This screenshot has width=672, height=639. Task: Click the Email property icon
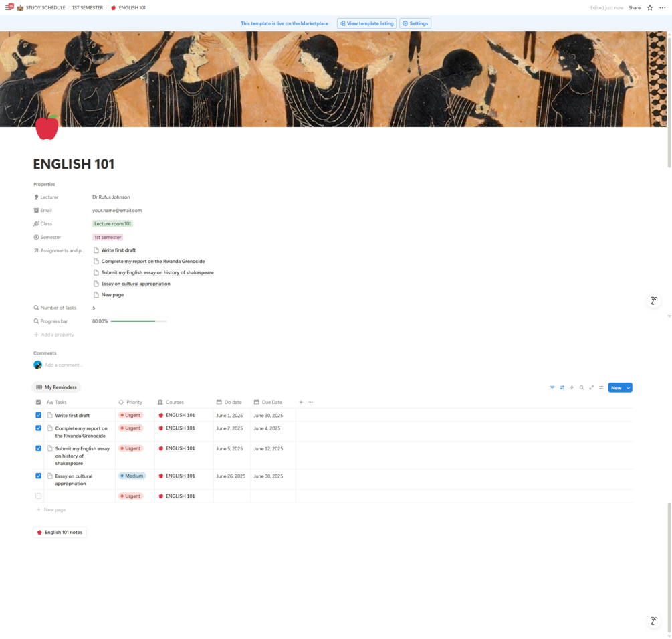point(36,211)
